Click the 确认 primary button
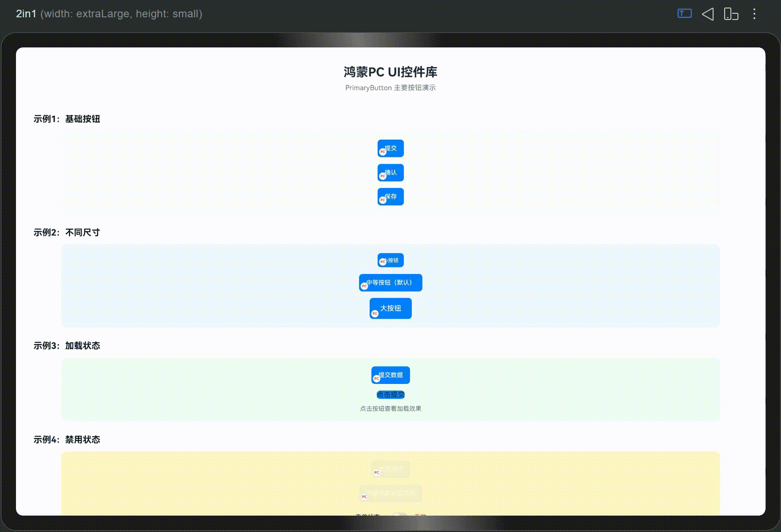781x532 pixels. [390, 172]
